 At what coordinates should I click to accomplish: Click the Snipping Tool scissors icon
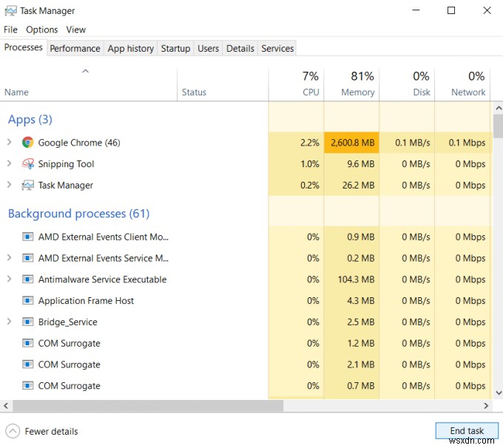coord(27,163)
